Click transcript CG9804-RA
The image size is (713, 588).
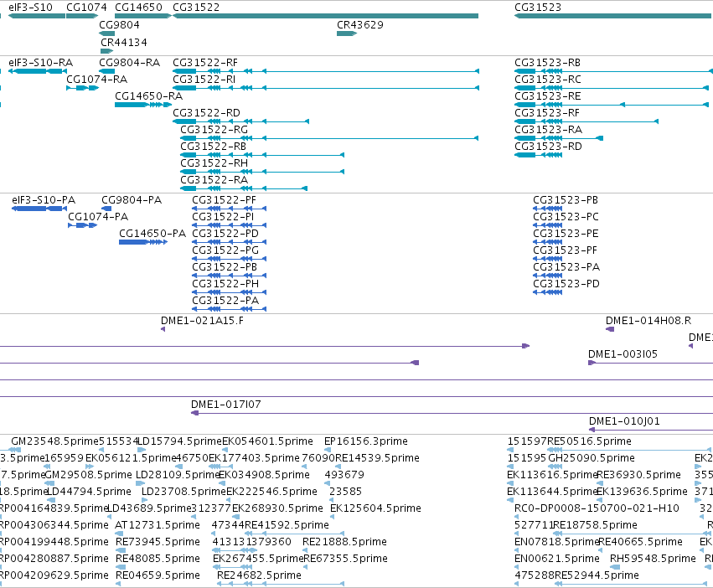[107, 71]
